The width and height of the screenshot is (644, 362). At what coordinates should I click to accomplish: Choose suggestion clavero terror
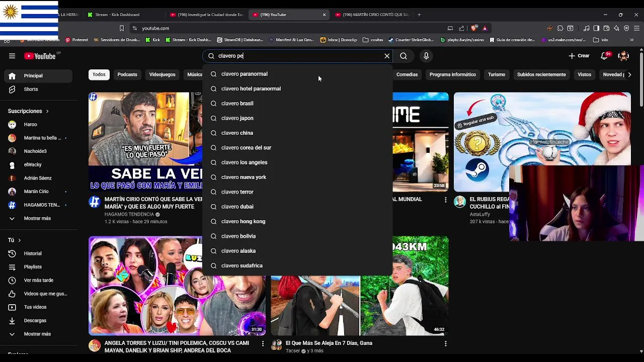pyautogui.click(x=297, y=192)
